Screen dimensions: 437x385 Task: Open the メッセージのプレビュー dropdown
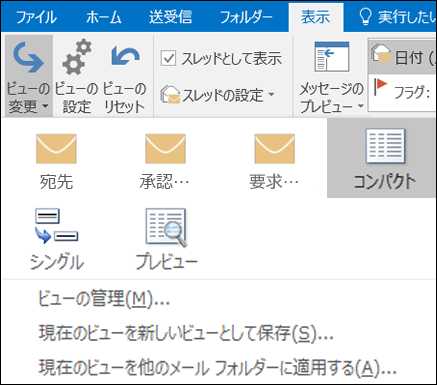(331, 77)
